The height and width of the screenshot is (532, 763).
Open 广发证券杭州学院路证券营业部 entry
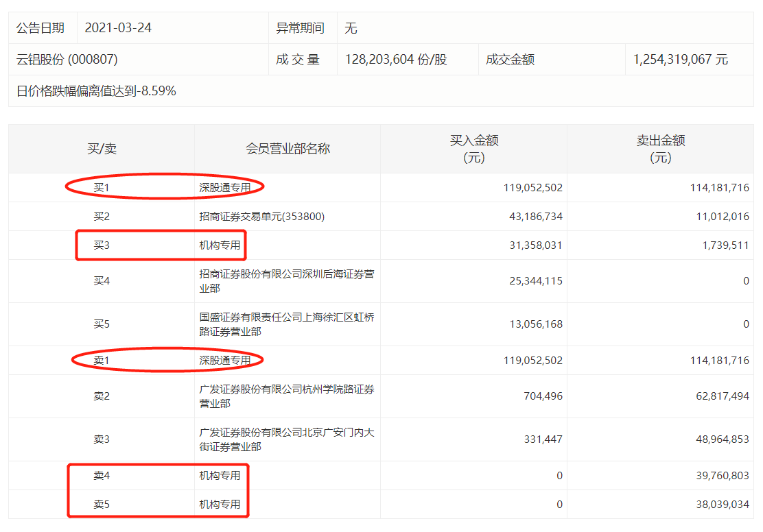pos(286,396)
